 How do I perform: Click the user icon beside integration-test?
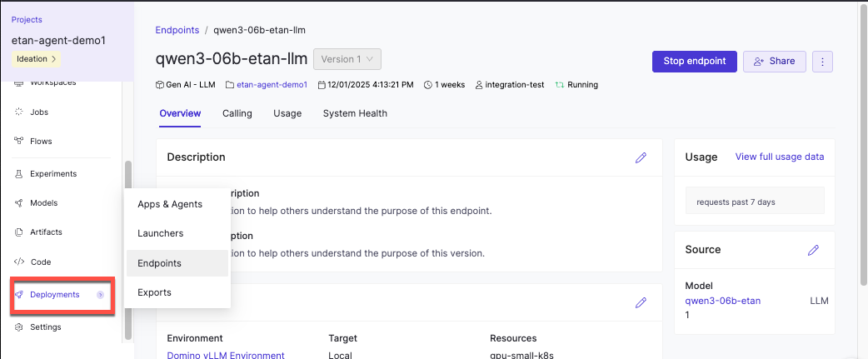[x=479, y=85]
